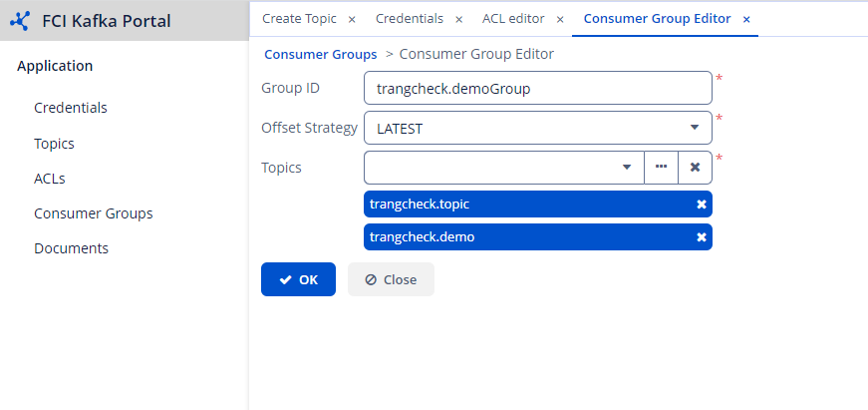Viewport: 868px width, 410px height.
Task: Remove trangcheck.topic from selected topics
Action: [701, 205]
